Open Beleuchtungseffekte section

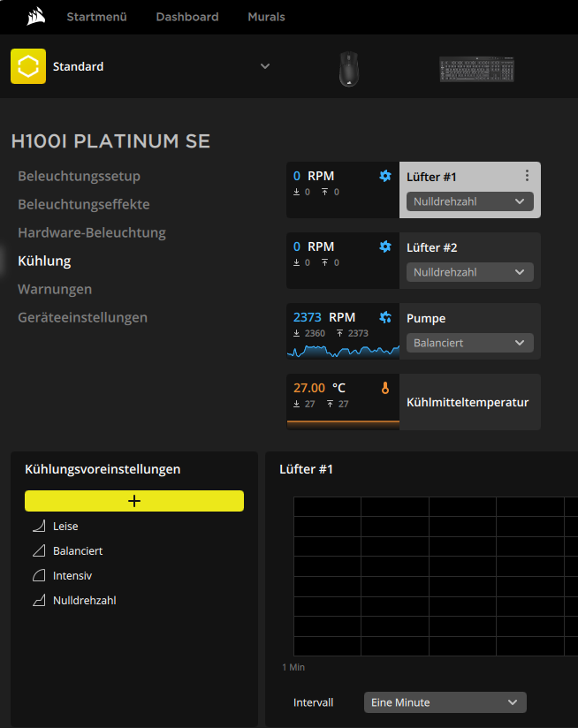tap(84, 204)
